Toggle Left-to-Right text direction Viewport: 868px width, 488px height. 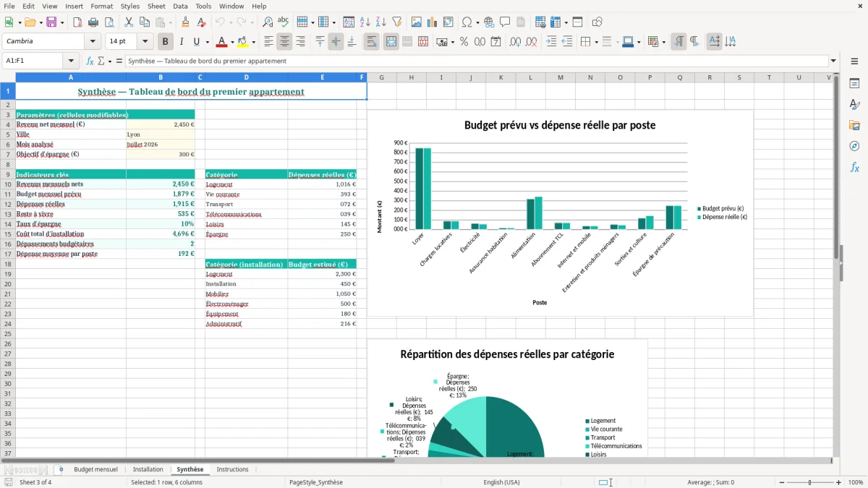(678, 42)
